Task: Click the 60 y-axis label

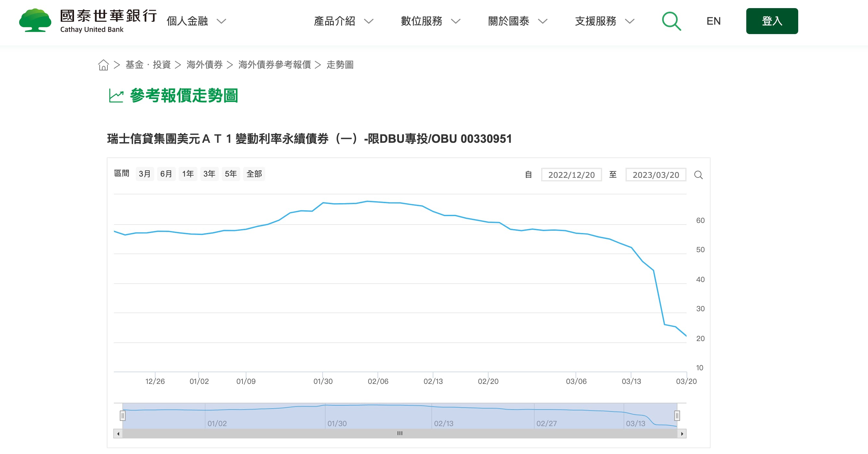Action: (700, 221)
